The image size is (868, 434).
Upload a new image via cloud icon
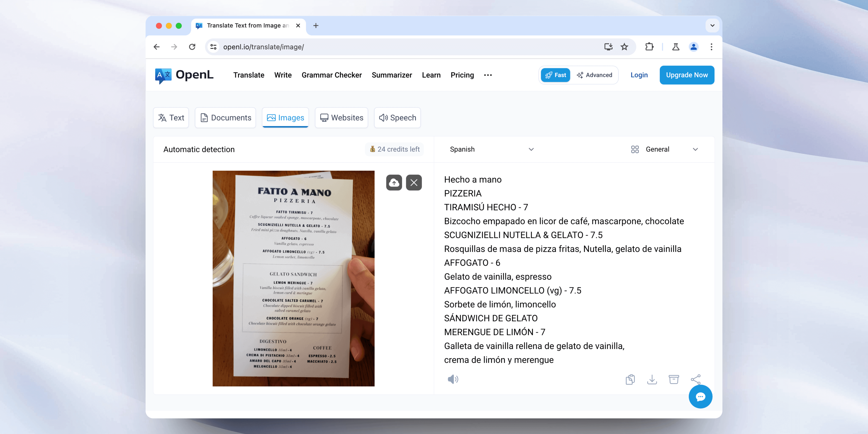coord(394,182)
